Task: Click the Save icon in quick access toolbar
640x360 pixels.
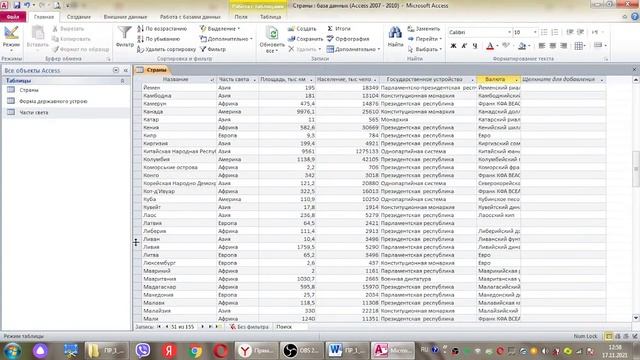Action: pos(17,5)
